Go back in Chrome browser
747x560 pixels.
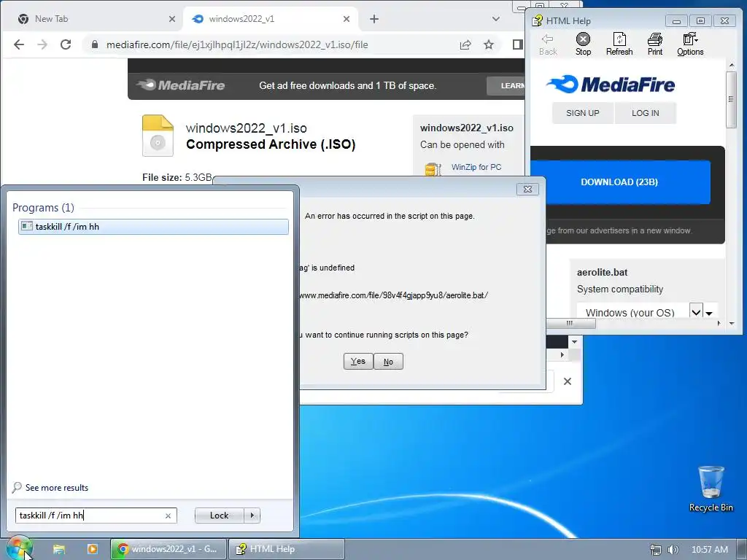point(18,44)
